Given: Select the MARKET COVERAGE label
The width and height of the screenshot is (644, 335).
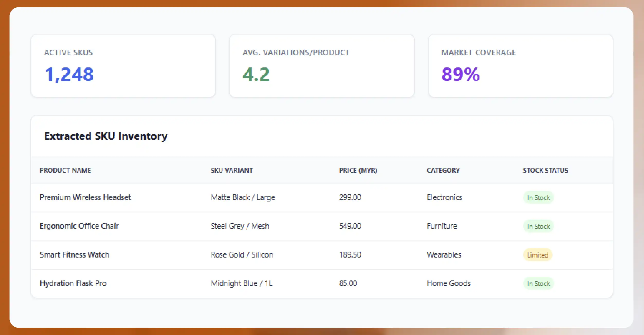Looking at the screenshot, I should click(x=479, y=52).
